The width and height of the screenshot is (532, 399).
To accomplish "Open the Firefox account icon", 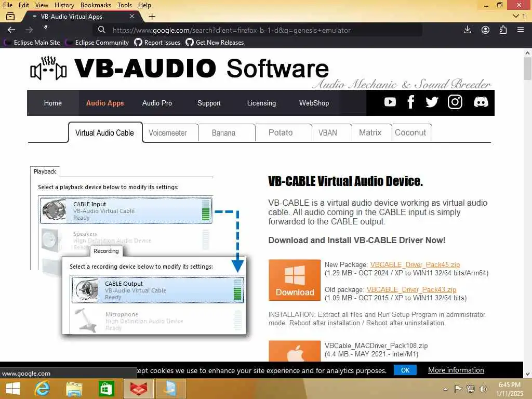I will (x=485, y=30).
